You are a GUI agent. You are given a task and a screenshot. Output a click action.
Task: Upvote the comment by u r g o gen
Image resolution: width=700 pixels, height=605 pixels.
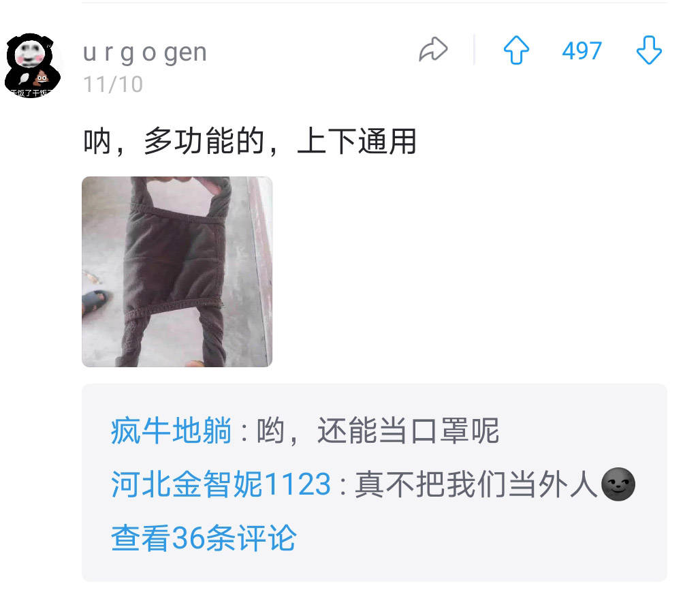pyautogui.click(x=516, y=50)
